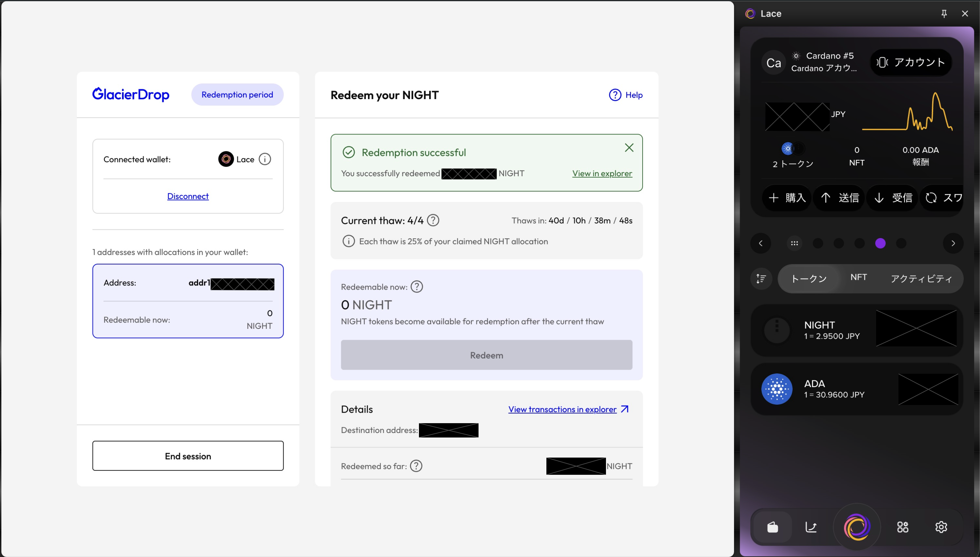Click the 購入 buy button
The width and height of the screenshot is (980, 557).
click(787, 198)
